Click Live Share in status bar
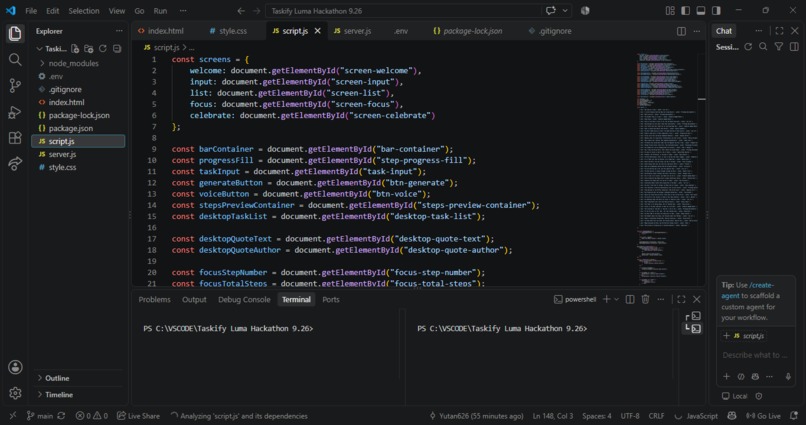This screenshot has height=425, width=806. click(138, 416)
